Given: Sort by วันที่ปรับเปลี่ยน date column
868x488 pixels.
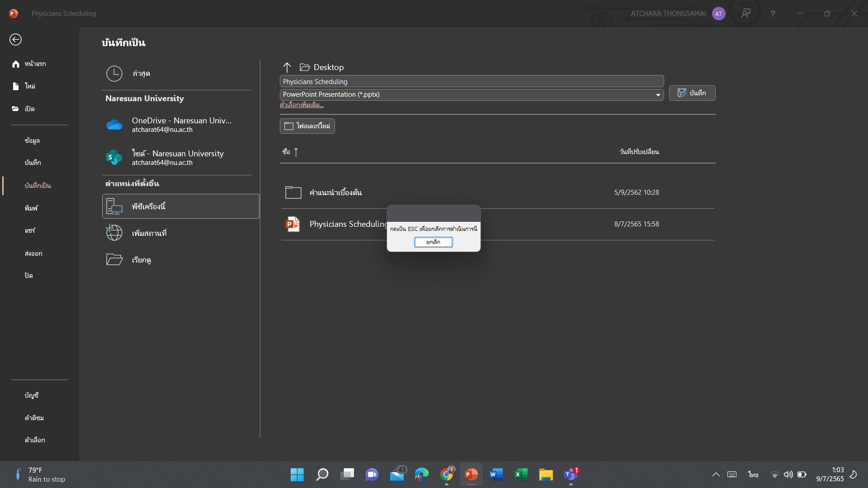Looking at the screenshot, I should pyautogui.click(x=639, y=152).
